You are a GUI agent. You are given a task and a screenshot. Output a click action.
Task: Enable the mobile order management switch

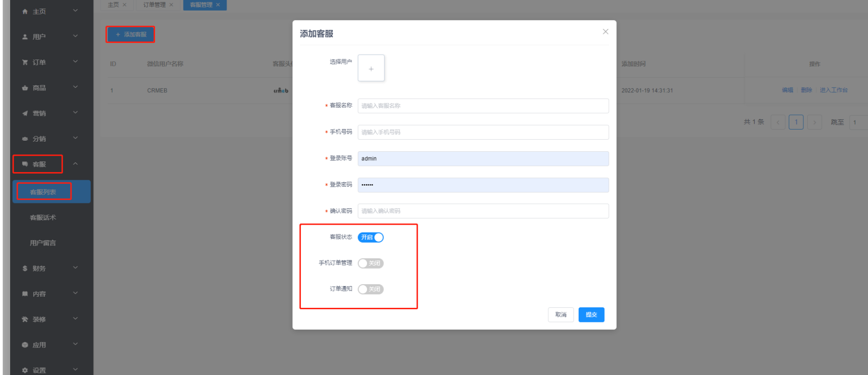click(370, 263)
